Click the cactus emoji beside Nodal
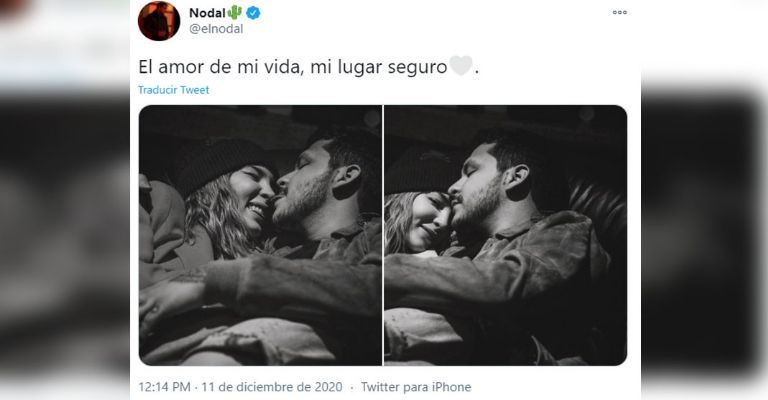This screenshot has height=400, width=768. tap(235, 12)
